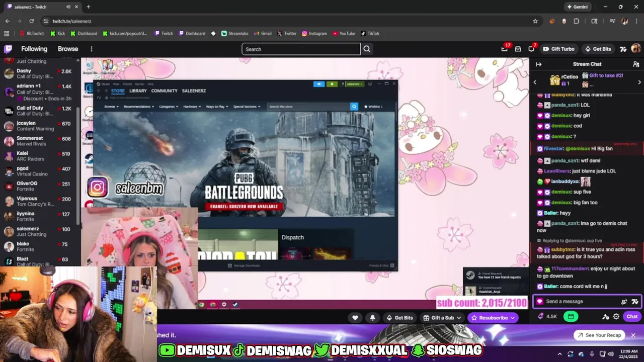
Task: Click the Steam announcements megaphone button
Action: tap(319, 84)
